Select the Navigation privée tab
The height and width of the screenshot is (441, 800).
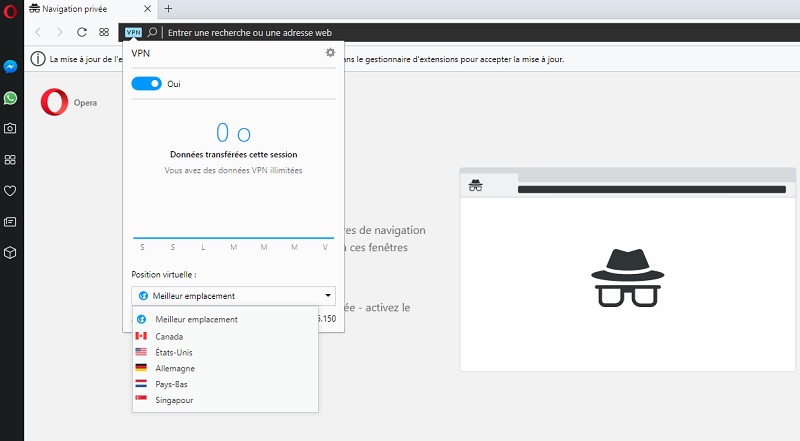point(91,9)
